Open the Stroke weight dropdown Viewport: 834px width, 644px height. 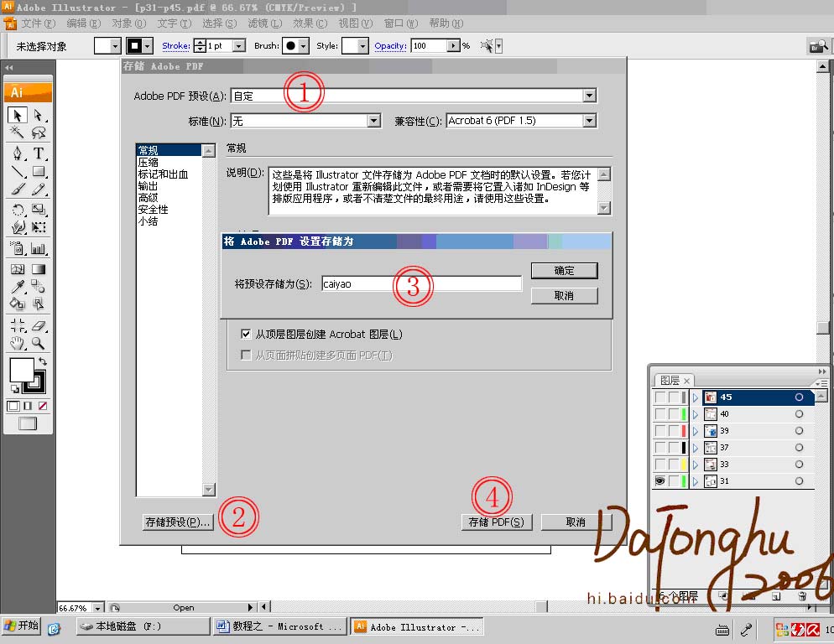tap(239, 46)
